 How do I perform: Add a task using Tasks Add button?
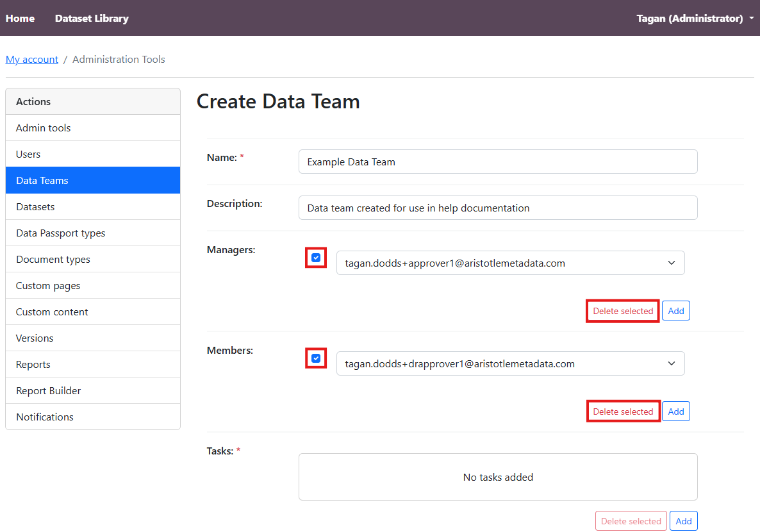[x=683, y=521]
